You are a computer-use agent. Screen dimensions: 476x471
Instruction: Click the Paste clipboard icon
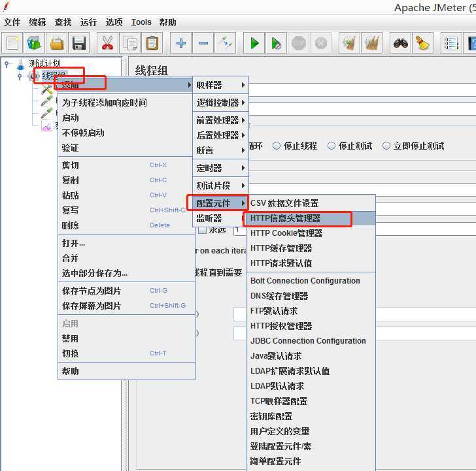pos(152,43)
